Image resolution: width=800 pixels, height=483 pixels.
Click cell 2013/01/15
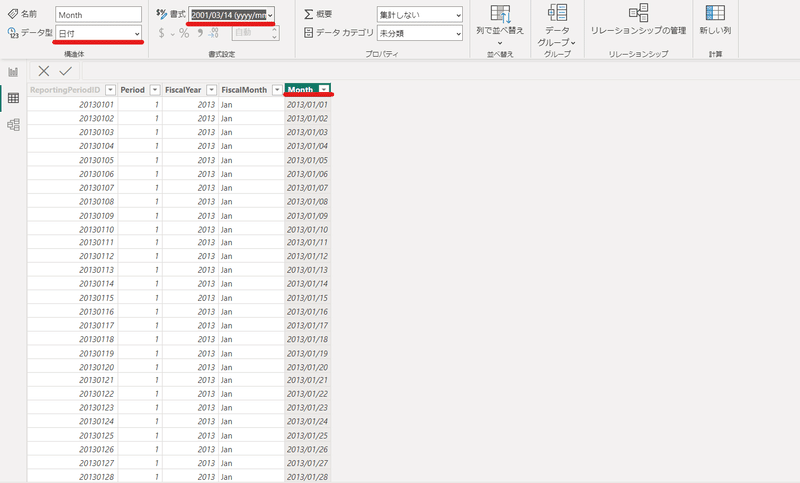coord(308,298)
